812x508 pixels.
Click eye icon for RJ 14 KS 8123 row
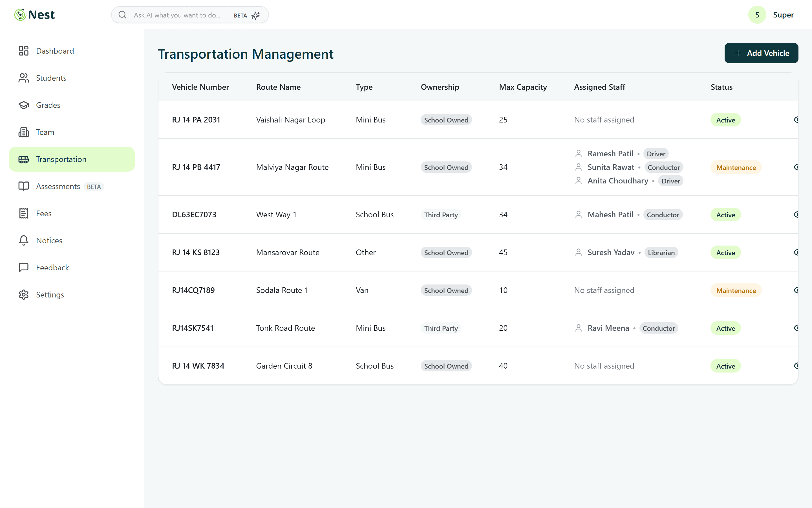pos(796,252)
